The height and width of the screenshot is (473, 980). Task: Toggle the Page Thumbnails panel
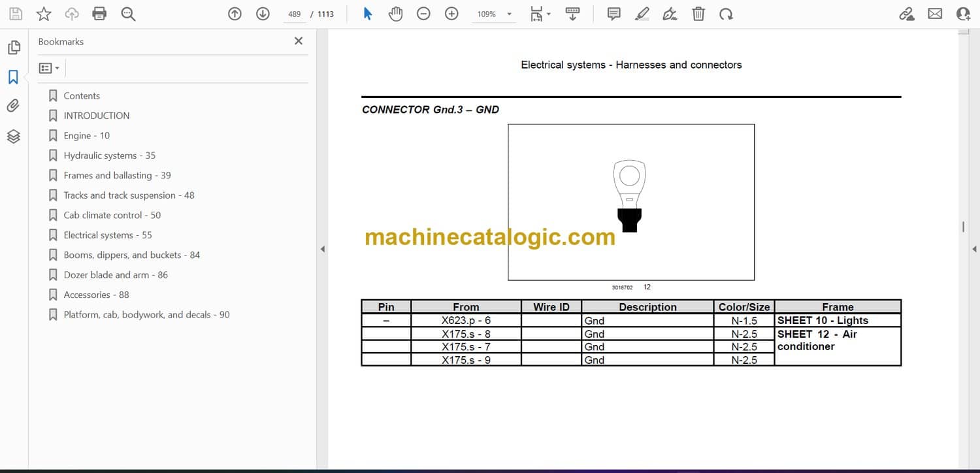tap(13, 48)
